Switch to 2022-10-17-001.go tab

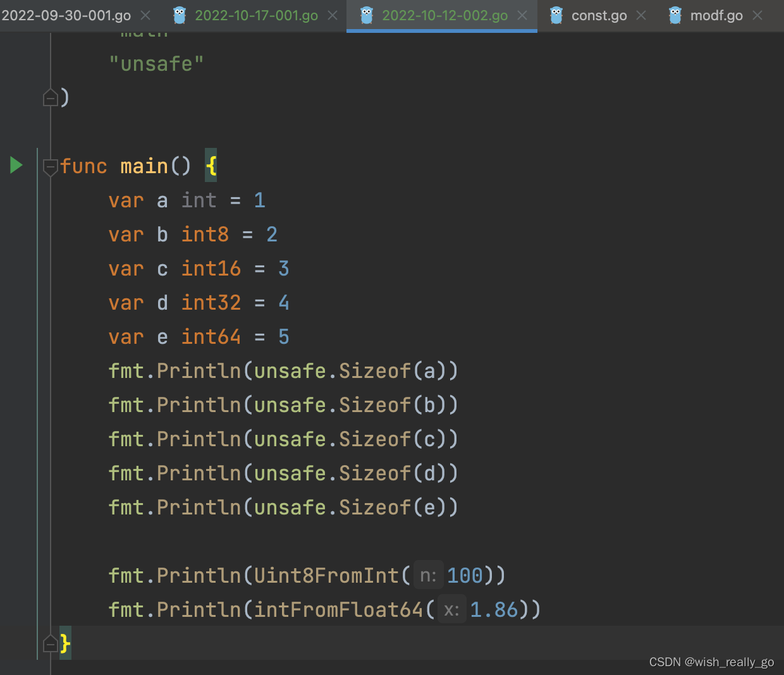(x=256, y=15)
